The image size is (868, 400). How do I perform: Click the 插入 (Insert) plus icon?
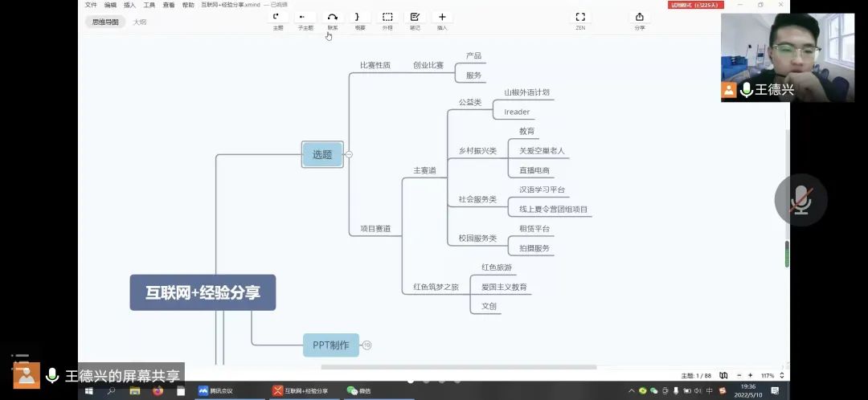[442, 17]
